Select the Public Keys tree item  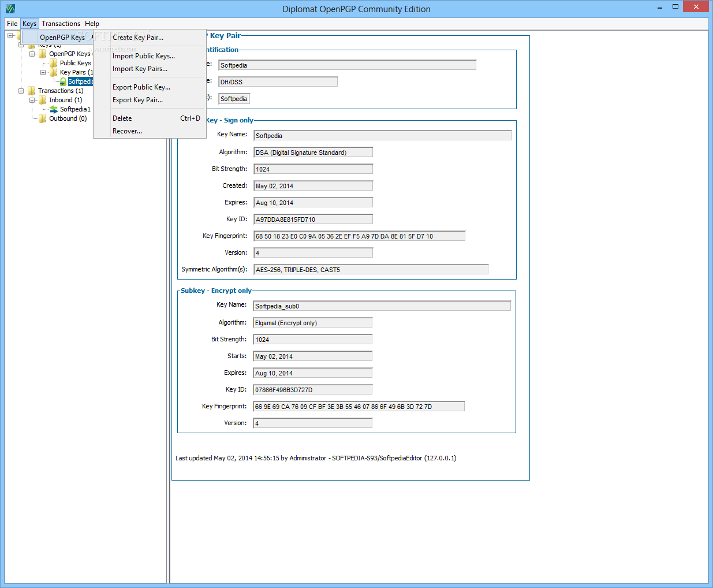(75, 63)
